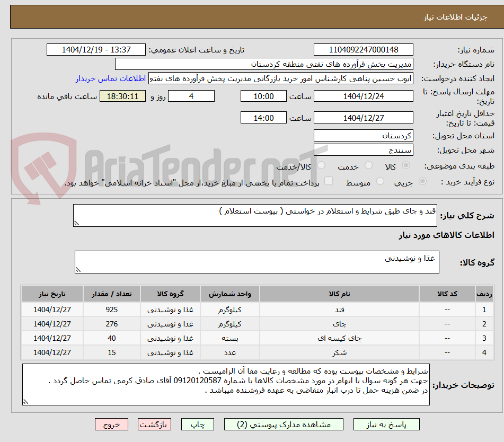Click quantity 15 cell

[x=111, y=352]
